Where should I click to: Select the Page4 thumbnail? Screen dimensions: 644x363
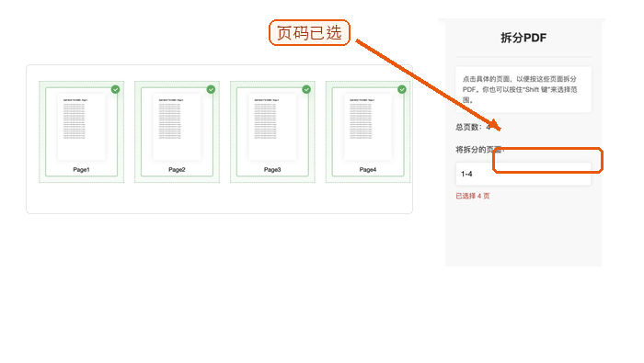(x=368, y=131)
